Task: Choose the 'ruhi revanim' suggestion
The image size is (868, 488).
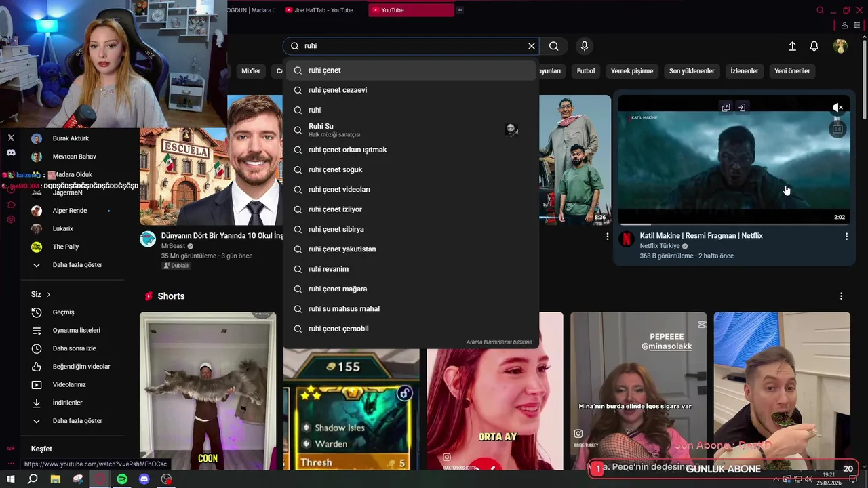Action: (411, 269)
